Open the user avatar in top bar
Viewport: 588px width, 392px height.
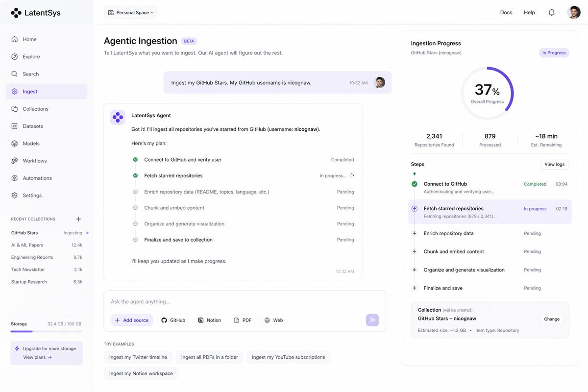(x=574, y=12)
